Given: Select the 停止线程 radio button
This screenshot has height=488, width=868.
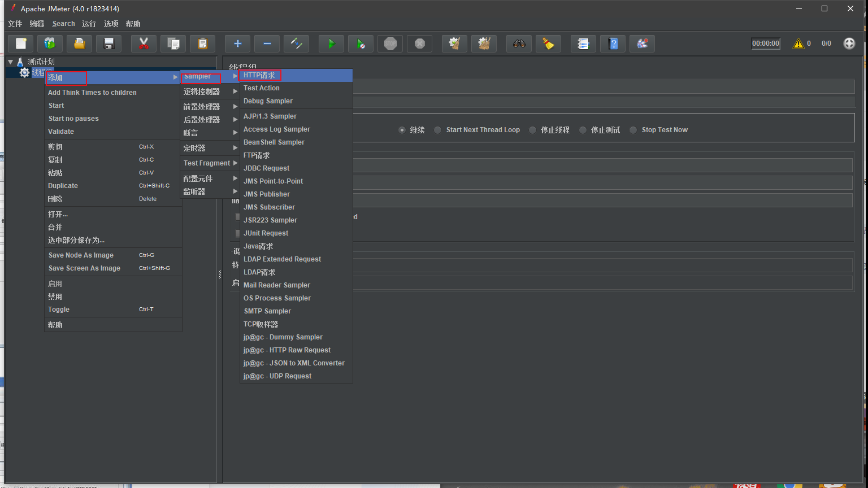Looking at the screenshot, I should (x=532, y=130).
